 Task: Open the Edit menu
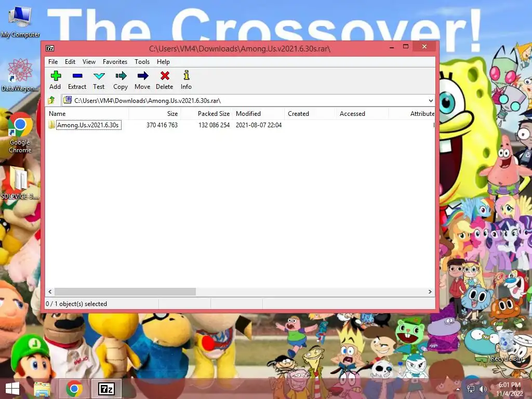[x=70, y=62]
